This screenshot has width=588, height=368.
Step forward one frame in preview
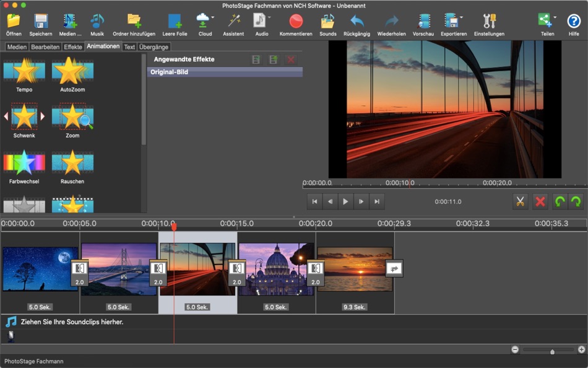coord(361,201)
